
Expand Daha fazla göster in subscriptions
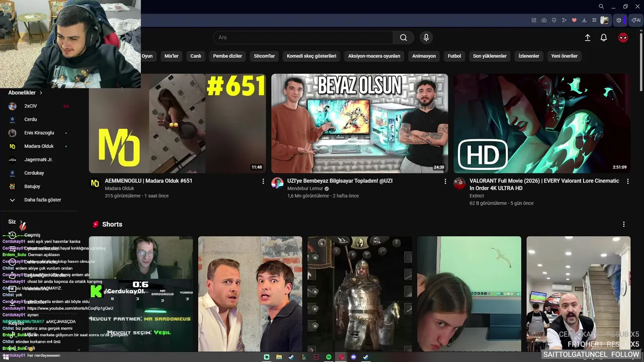(43, 200)
